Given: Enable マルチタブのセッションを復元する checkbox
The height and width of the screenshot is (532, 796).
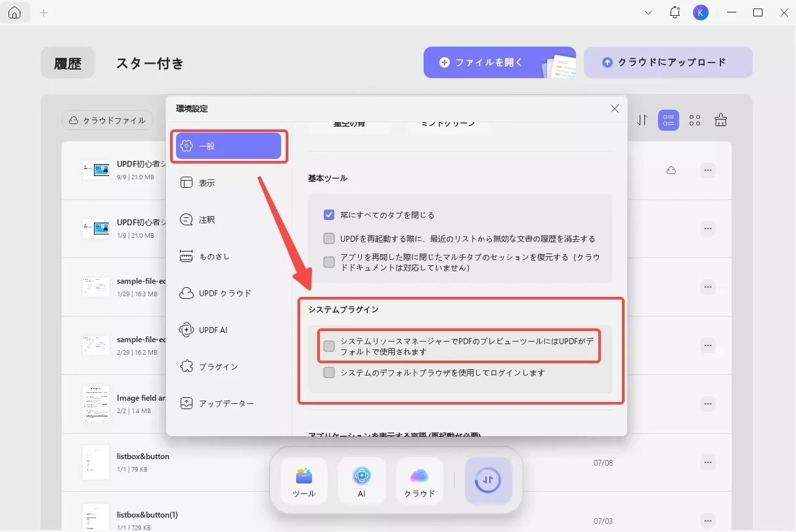Looking at the screenshot, I should point(329,262).
